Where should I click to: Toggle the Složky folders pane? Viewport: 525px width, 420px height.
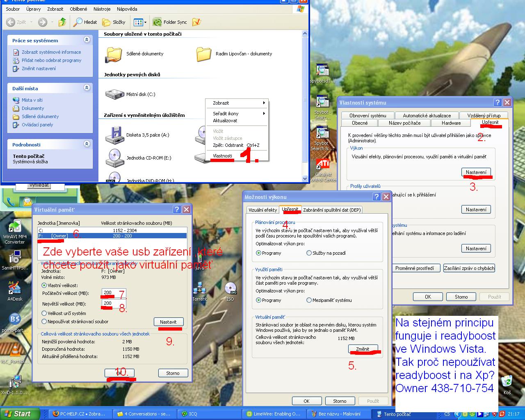click(114, 22)
